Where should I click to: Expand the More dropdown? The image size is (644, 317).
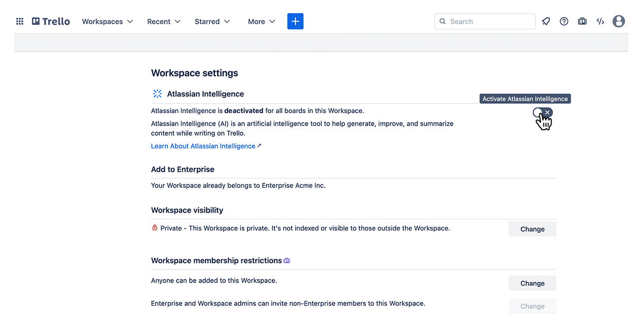coord(261,21)
